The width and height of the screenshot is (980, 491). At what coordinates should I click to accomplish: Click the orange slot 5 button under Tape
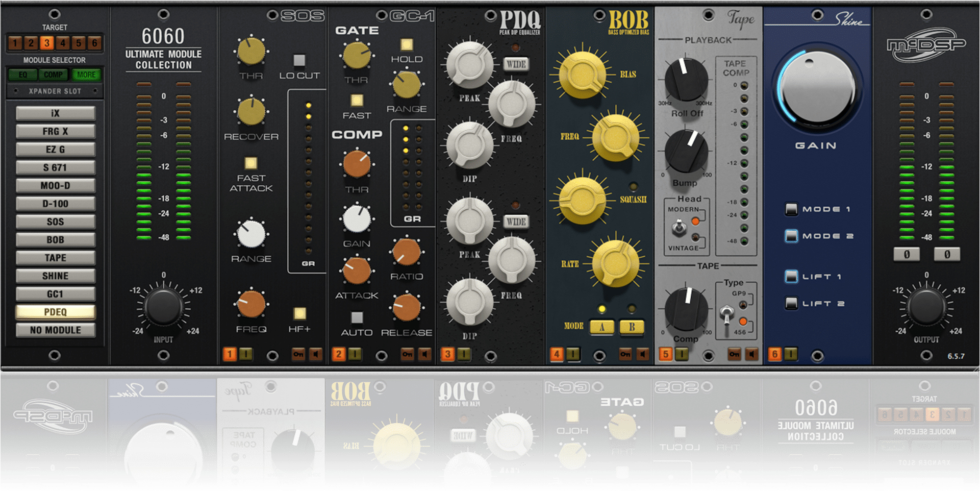(x=665, y=354)
